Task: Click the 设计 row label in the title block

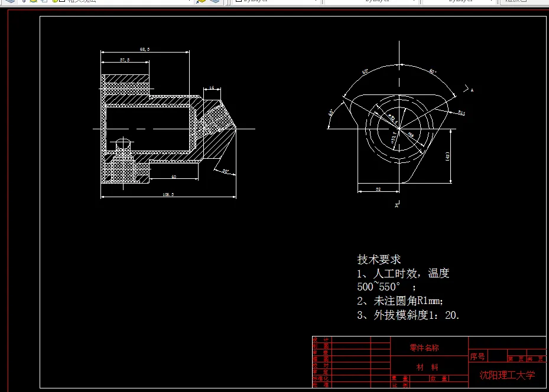Action: 320,339
